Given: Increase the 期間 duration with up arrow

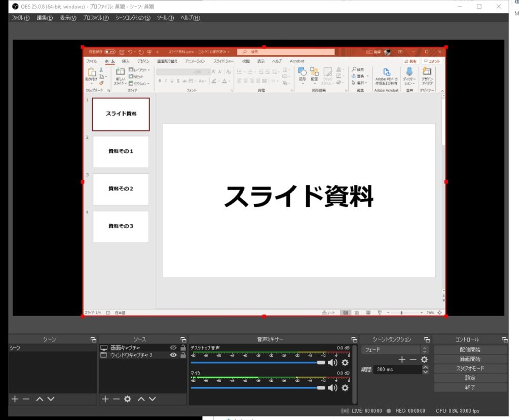Looking at the screenshot, I should (x=425, y=367).
